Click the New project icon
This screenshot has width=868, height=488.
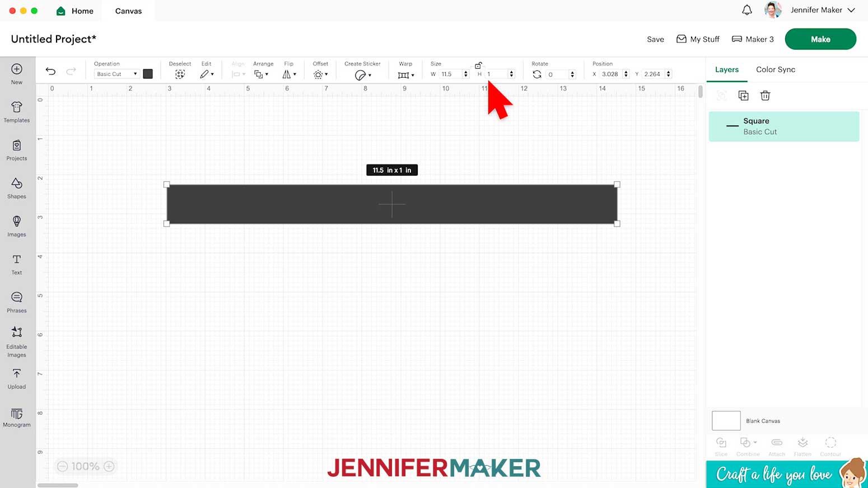tap(17, 69)
